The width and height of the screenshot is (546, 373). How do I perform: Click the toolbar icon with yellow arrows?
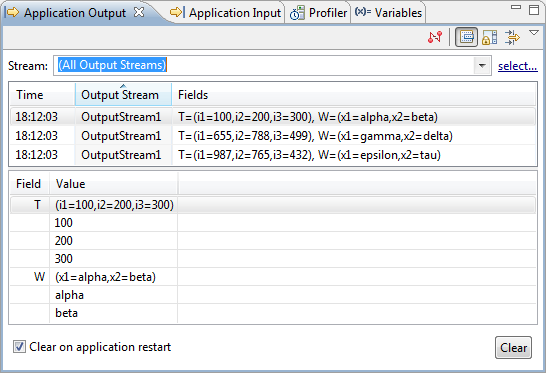(512, 37)
